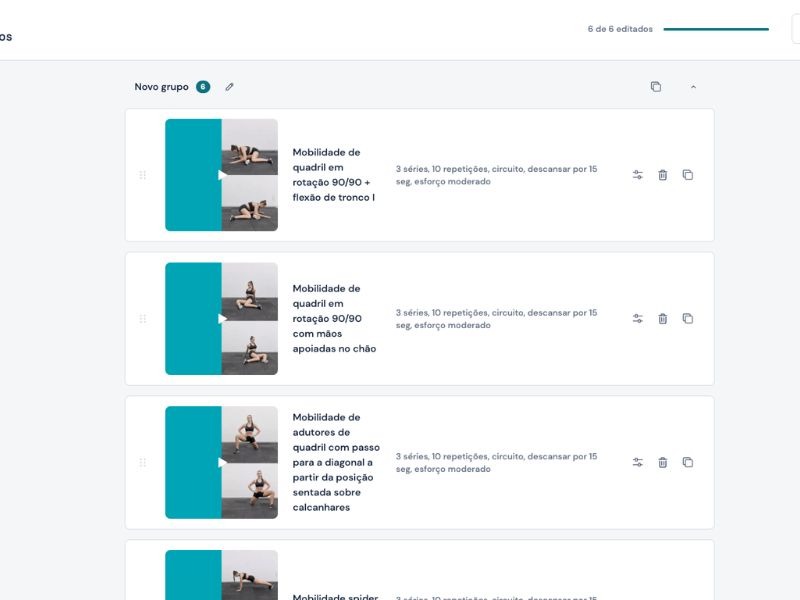Delete the mãos apoiadas no chão exercise
This screenshot has width=800, height=600.
click(x=662, y=319)
